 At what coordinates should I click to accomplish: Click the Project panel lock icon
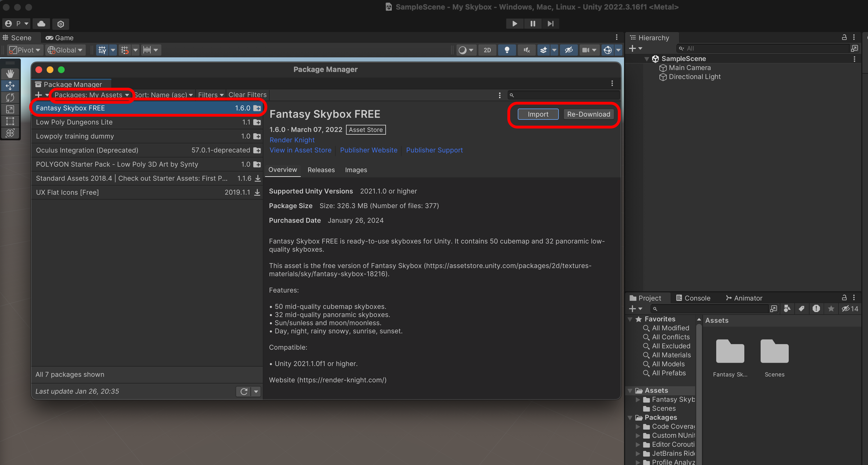tap(844, 297)
